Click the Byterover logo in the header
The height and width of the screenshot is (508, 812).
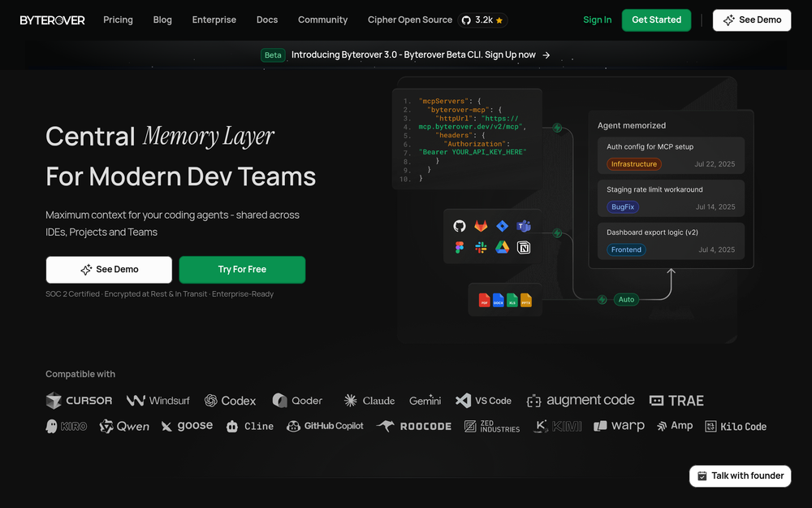tap(52, 20)
